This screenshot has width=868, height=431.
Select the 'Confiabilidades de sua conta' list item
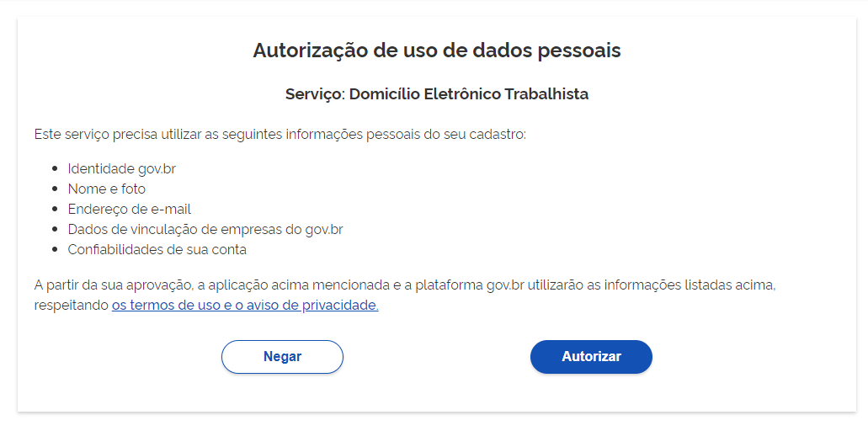pyautogui.click(x=157, y=249)
